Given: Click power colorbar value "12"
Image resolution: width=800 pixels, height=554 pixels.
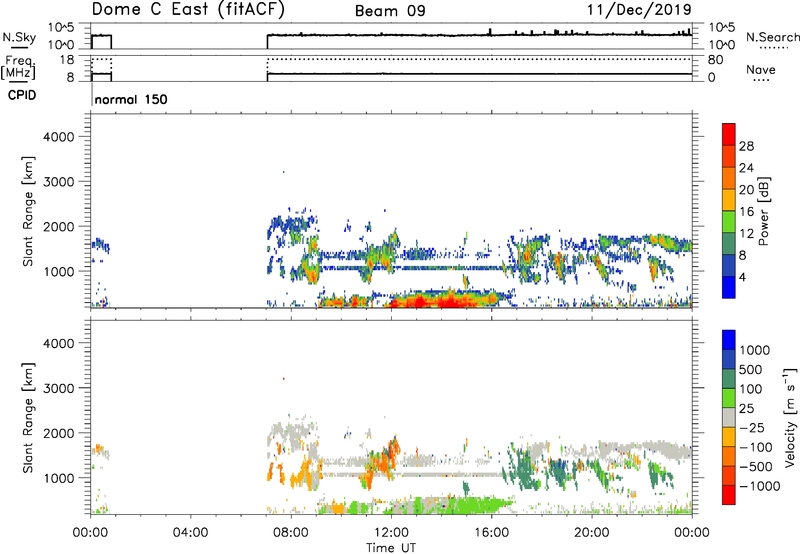Looking at the screenshot, I should [746, 234].
